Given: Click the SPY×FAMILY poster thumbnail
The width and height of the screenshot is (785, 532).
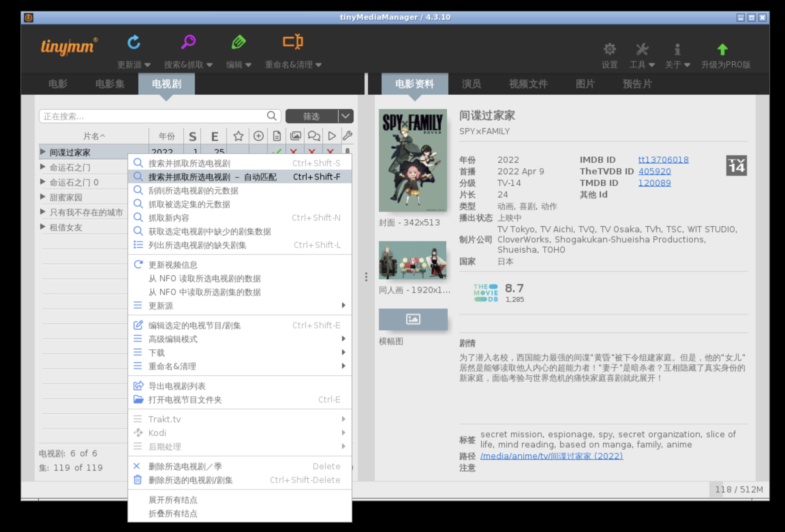Looking at the screenshot, I should [413, 160].
